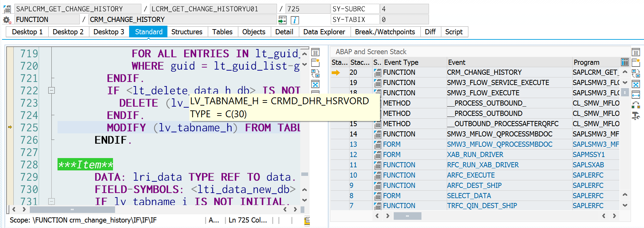Open the stack table column layout settings
The image size is (644, 228).
[x=625, y=62]
